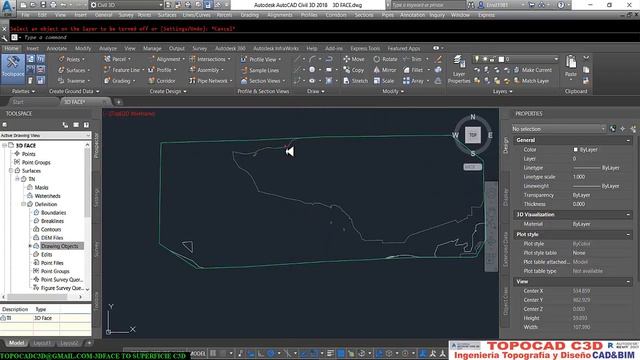The width and height of the screenshot is (640, 360).
Task: Click the Corridor tool
Action: click(162, 81)
